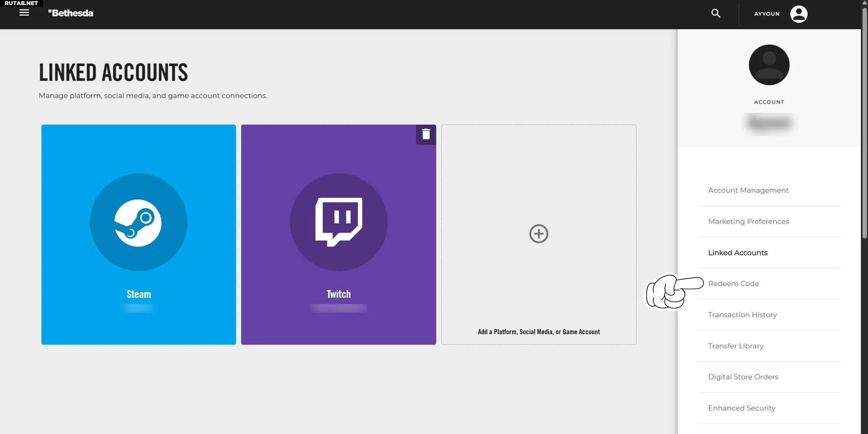
Task: Click the Steam logo icon
Action: tap(138, 222)
